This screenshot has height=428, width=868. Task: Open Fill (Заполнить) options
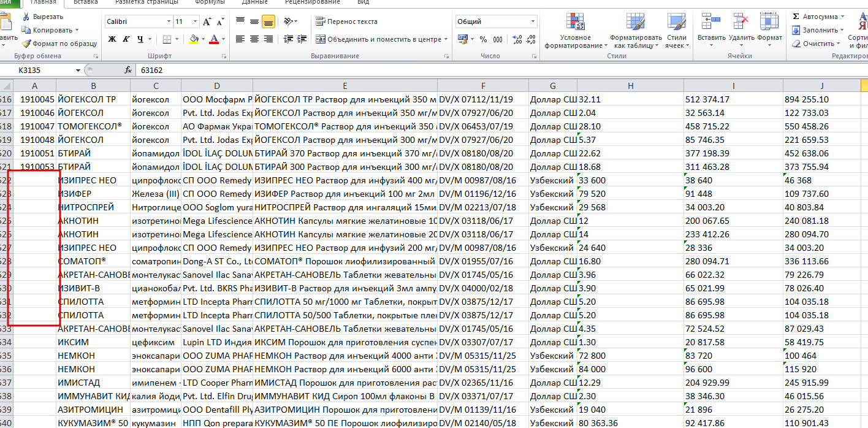(819, 30)
